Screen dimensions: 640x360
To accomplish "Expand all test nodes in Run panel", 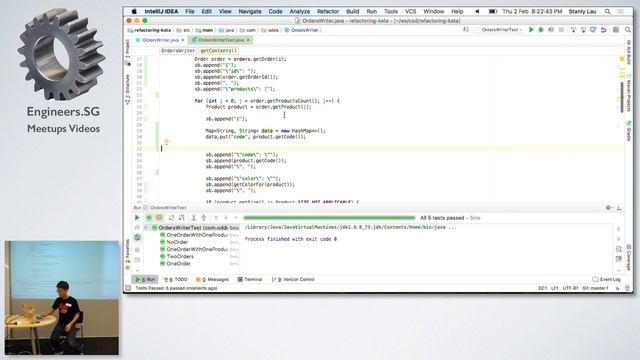I will tap(194, 218).
